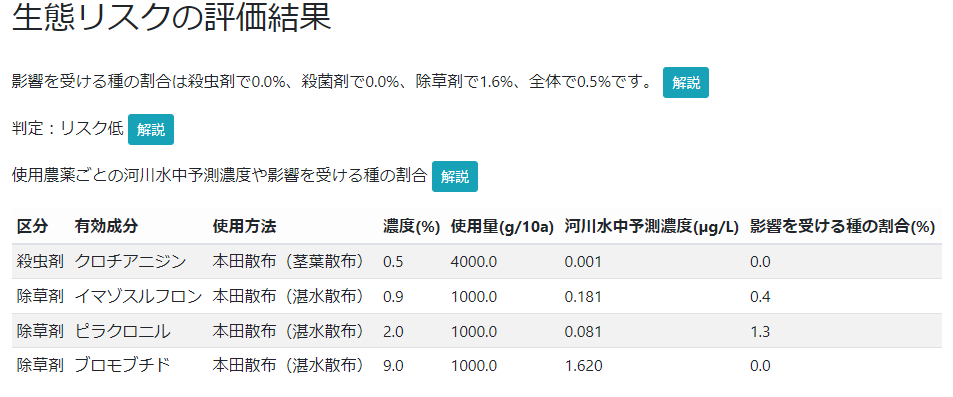Click concentration 0.9 cell
The height and width of the screenshot is (397, 953).
pos(393,297)
